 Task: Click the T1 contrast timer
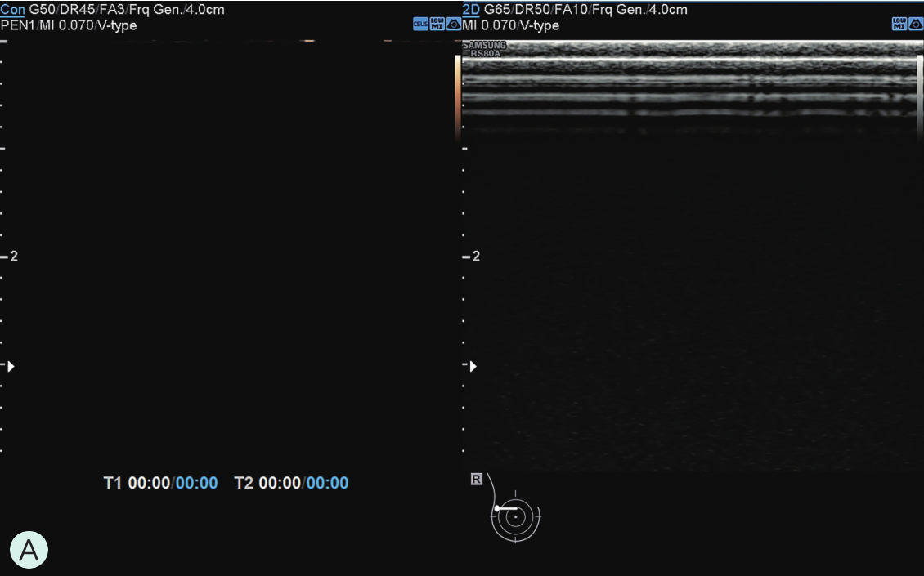(x=160, y=483)
